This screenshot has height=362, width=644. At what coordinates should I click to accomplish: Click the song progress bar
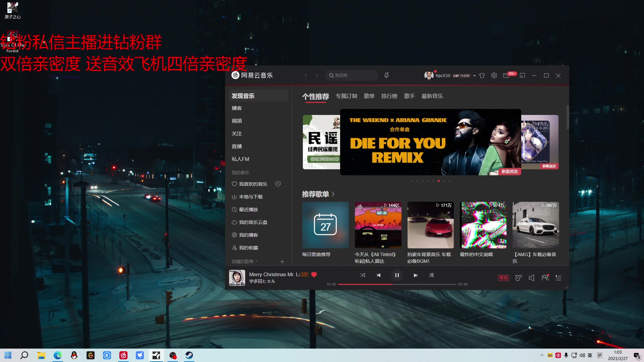397,284
